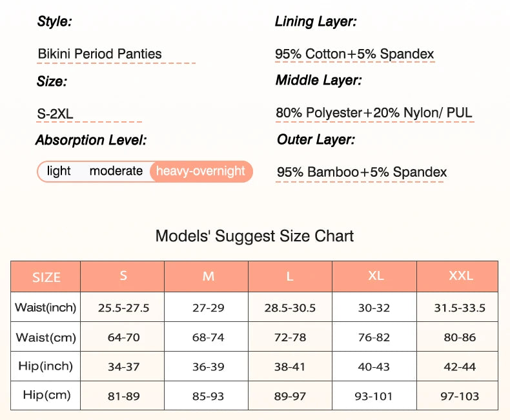Click the Hip(inch) row label
This screenshot has width=510, height=420.
[46, 366]
